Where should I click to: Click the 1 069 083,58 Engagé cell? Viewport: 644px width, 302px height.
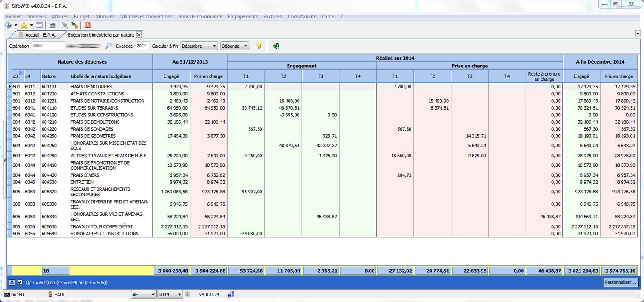pyautogui.click(x=171, y=192)
